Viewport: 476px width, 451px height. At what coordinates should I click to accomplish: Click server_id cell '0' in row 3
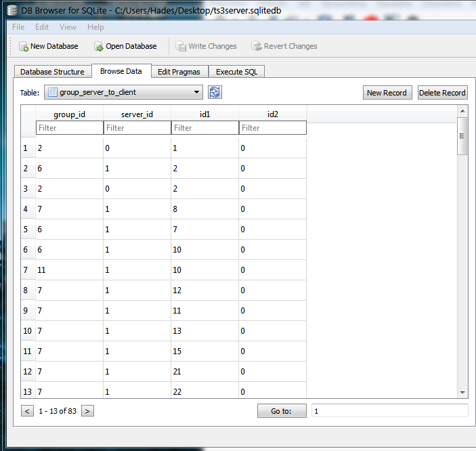(x=137, y=189)
